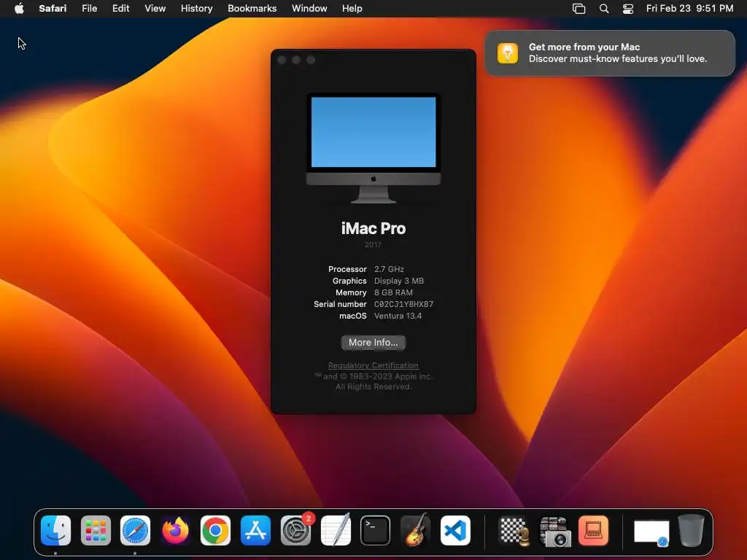This screenshot has height=560, width=747.
Task: Open Control Center from menu bar
Action: 628,9
